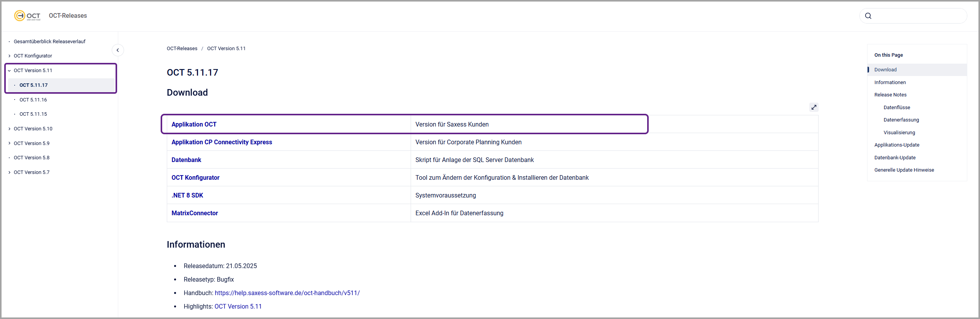Open OCT Version 5.8 in sidebar
This screenshot has height=319, width=980.
32,158
